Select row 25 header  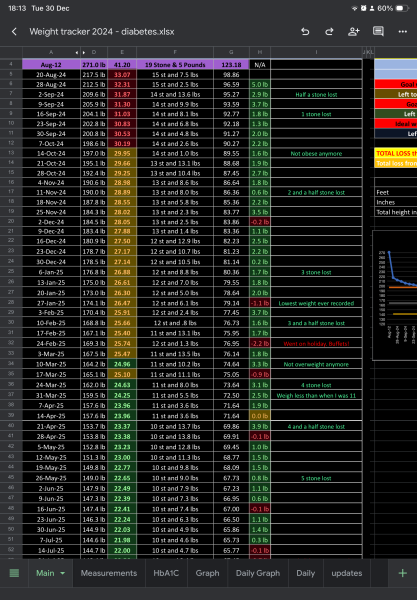11,271
